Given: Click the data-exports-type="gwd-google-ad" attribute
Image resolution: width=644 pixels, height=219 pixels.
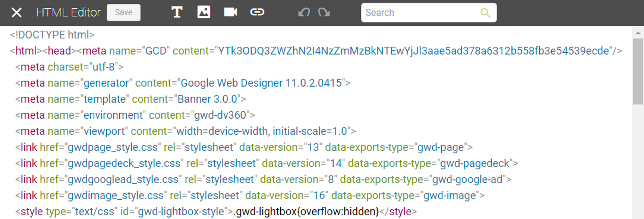Looking at the screenshot, I should (x=423, y=179).
